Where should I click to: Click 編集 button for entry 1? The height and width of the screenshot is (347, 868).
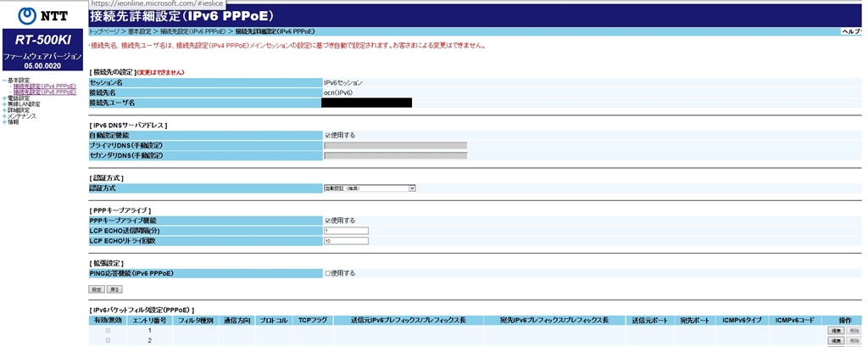coord(835,330)
